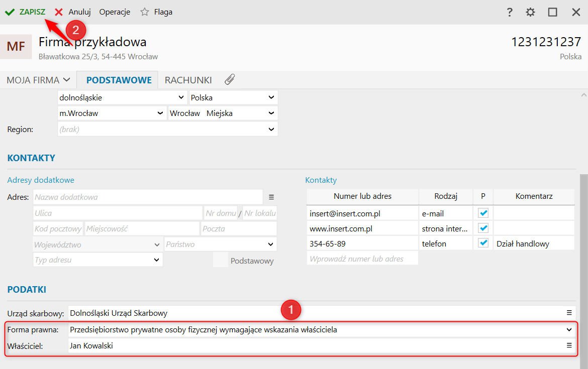
Task: Click the Miejscowość field
Action: click(x=142, y=229)
